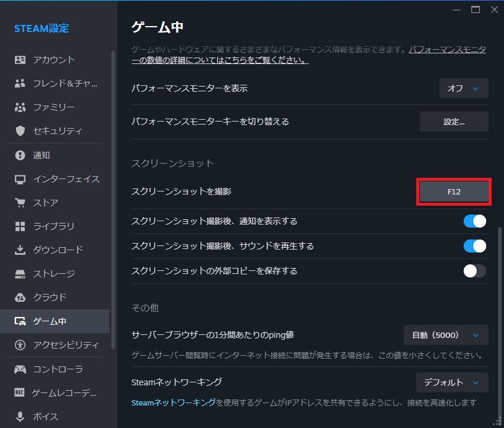This screenshot has width=504, height=428.
Task: Click the Account (アカウント) sidebar icon
Action: coord(20,60)
